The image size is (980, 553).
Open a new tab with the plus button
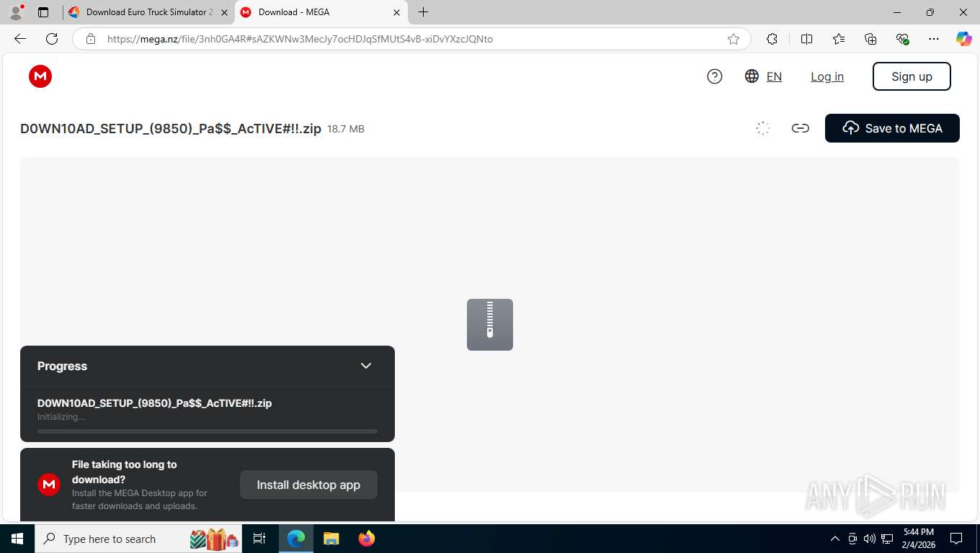tap(423, 12)
